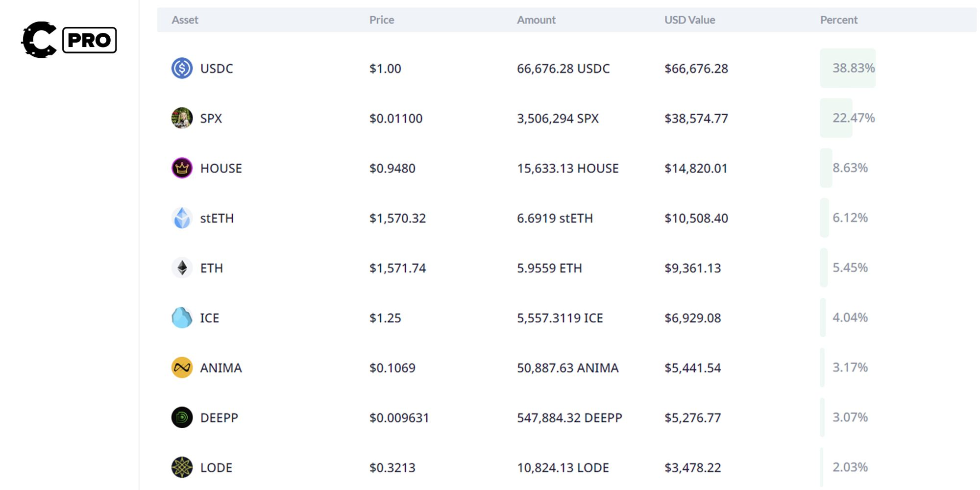Click the 22.47% SPX percent bar
The image size is (980, 490).
coord(837,118)
